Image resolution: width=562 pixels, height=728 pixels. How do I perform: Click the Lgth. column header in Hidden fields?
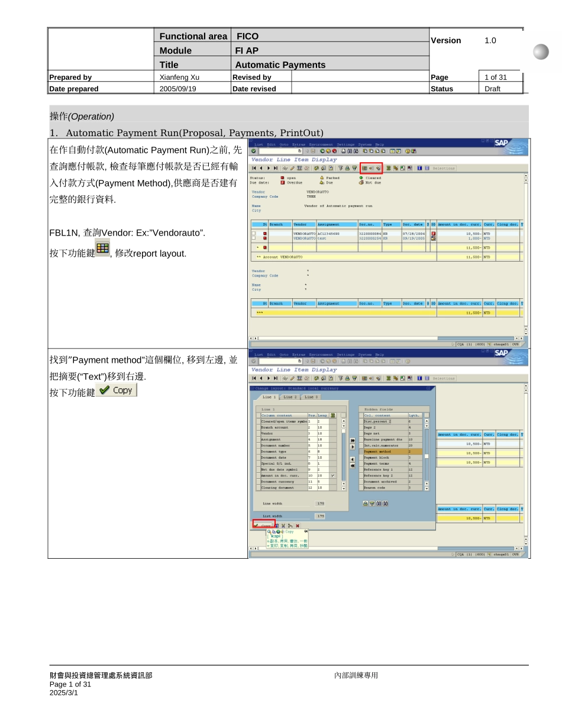point(415,415)
